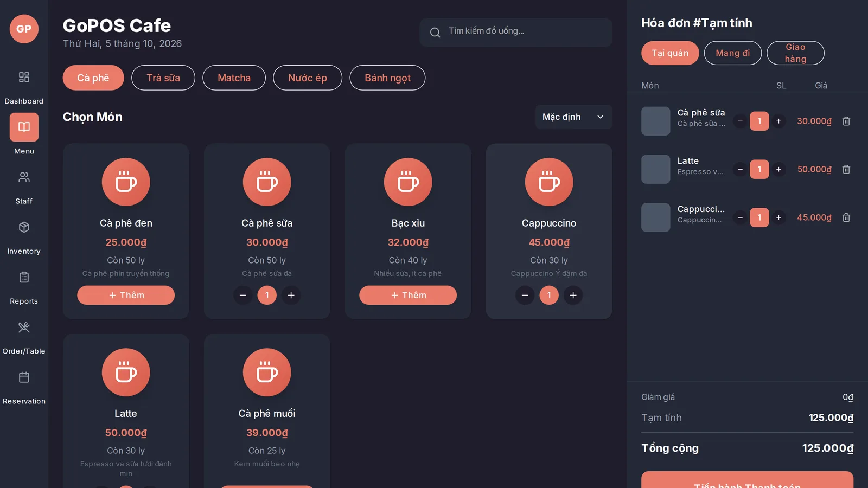The width and height of the screenshot is (868, 488).
Task: Increase Cappuccino quantity on menu card
Action: click(573, 295)
